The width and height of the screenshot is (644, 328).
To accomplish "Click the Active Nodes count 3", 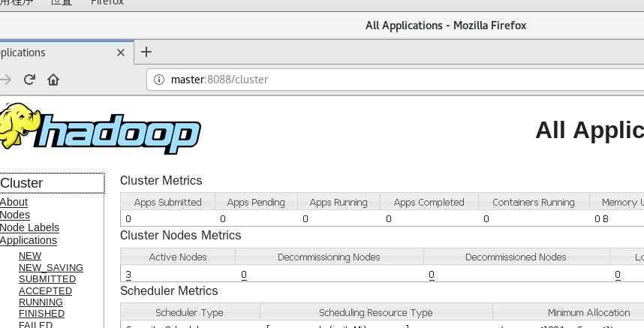I will (x=128, y=275).
